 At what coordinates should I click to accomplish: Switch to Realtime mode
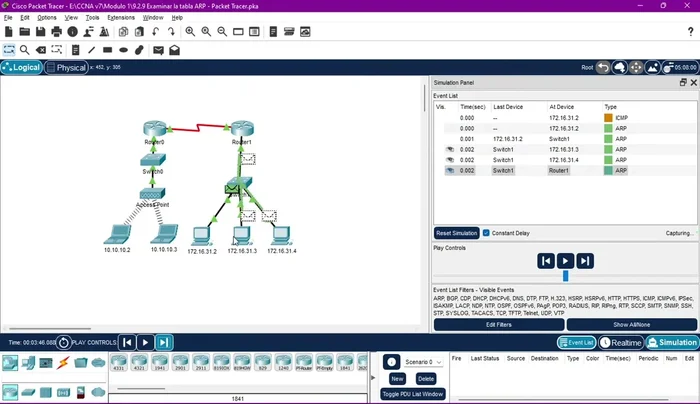click(620, 343)
